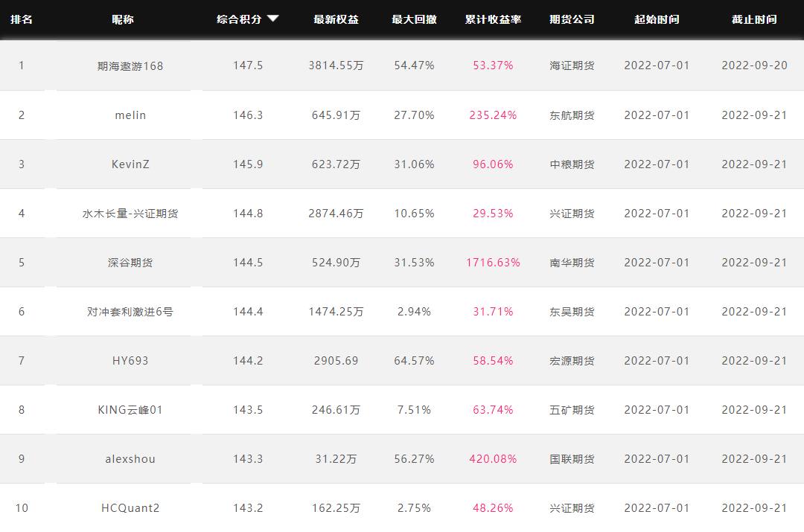The image size is (804, 532).
Task: Click the 昵称 column header
Action: coord(123,19)
